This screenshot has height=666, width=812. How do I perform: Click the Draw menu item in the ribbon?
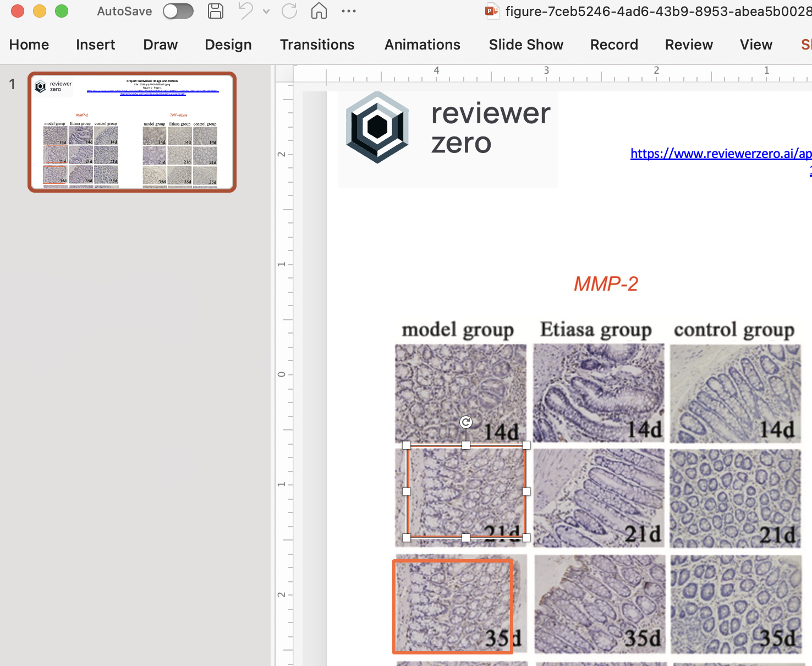(160, 45)
